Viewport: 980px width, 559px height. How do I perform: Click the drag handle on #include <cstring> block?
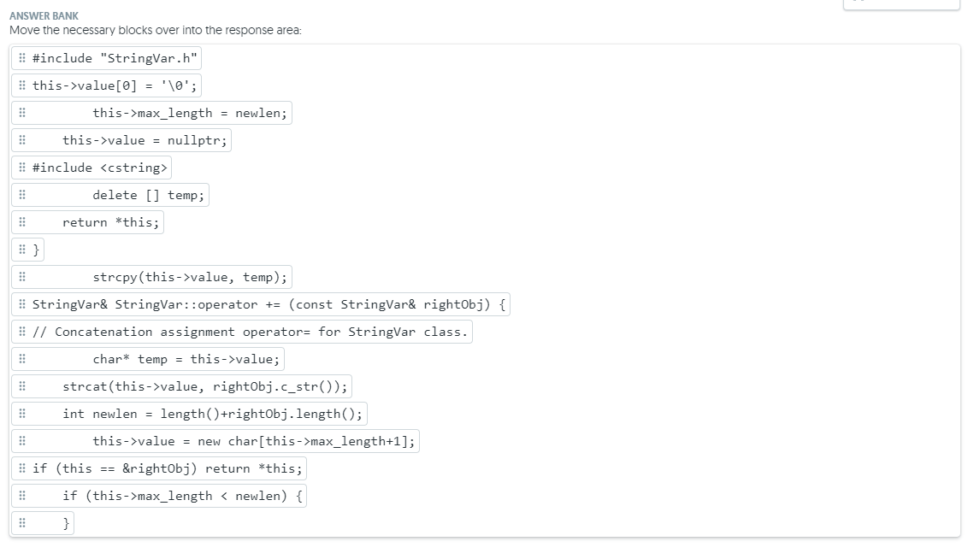(x=22, y=168)
